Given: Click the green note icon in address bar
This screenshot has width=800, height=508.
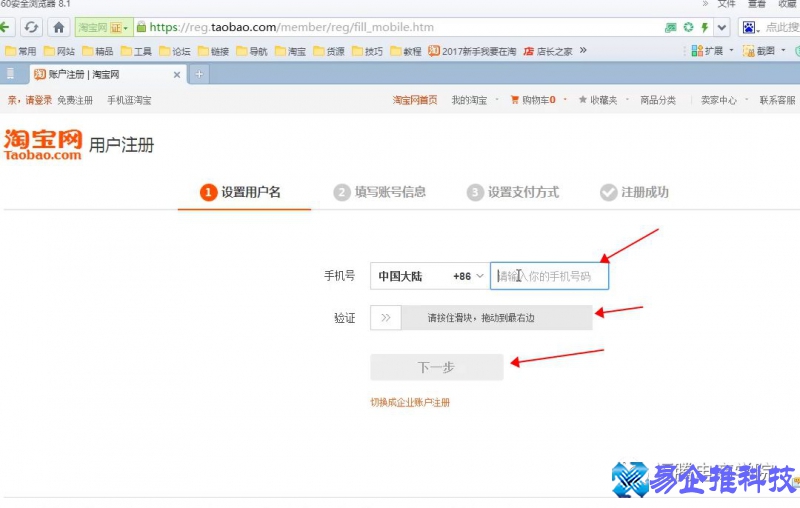Looking at the screenshot, I should click(671, 28).
